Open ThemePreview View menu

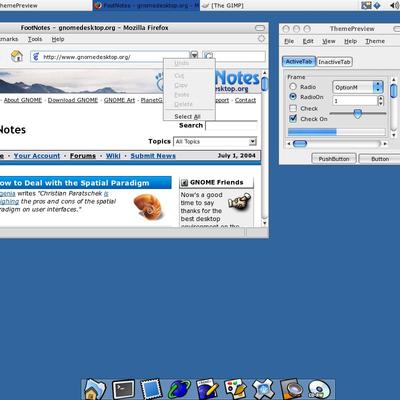329,41
